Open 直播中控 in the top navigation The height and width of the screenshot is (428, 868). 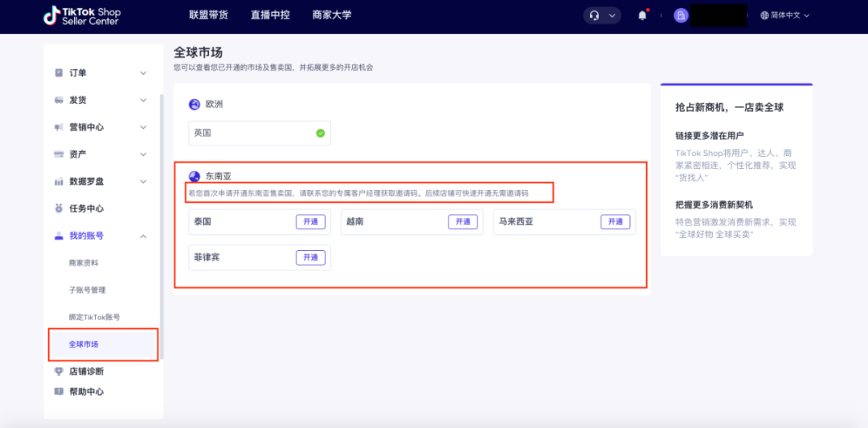pos(269,15)
